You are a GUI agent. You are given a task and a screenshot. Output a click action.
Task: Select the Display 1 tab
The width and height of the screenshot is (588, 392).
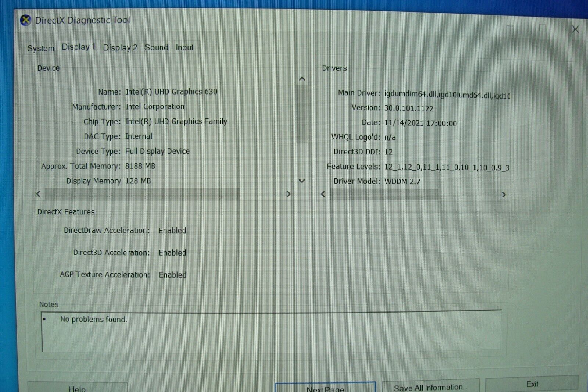click(x=78, y=47)
